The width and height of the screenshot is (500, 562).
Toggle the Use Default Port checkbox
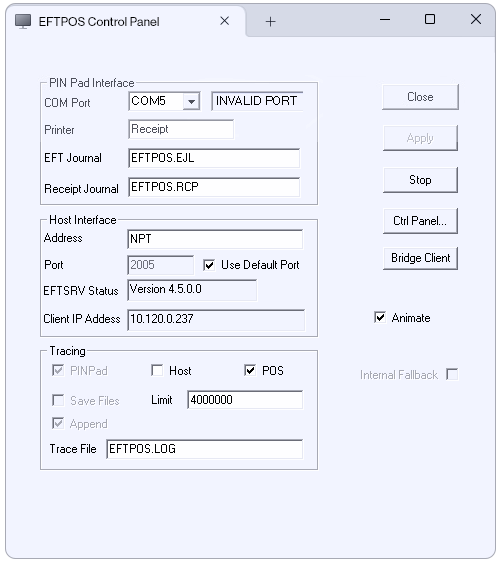(209, 265)
